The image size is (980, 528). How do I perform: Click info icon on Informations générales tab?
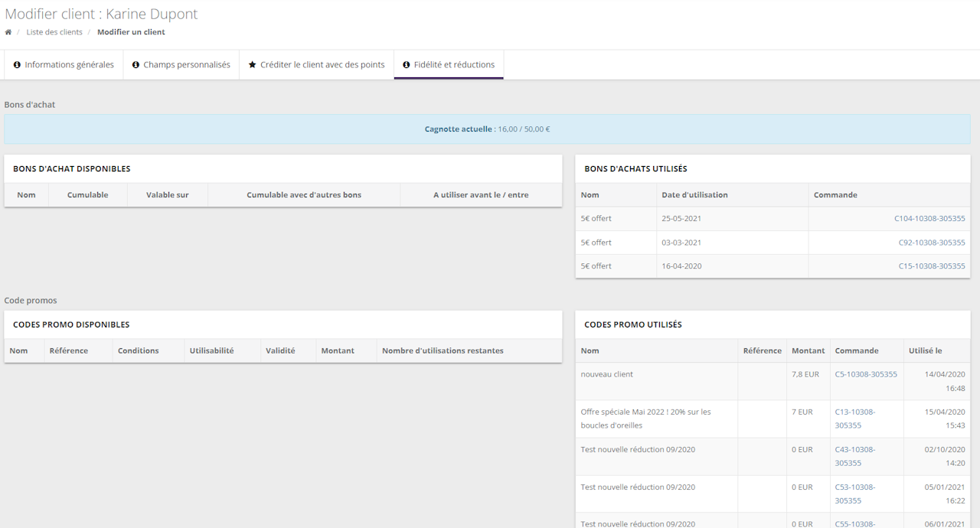point(17,65)
